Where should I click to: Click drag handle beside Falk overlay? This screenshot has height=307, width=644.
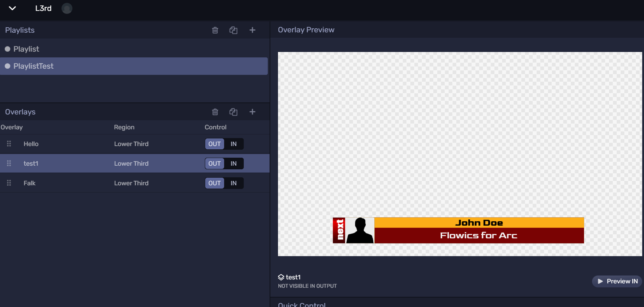[x=9, y=183]
